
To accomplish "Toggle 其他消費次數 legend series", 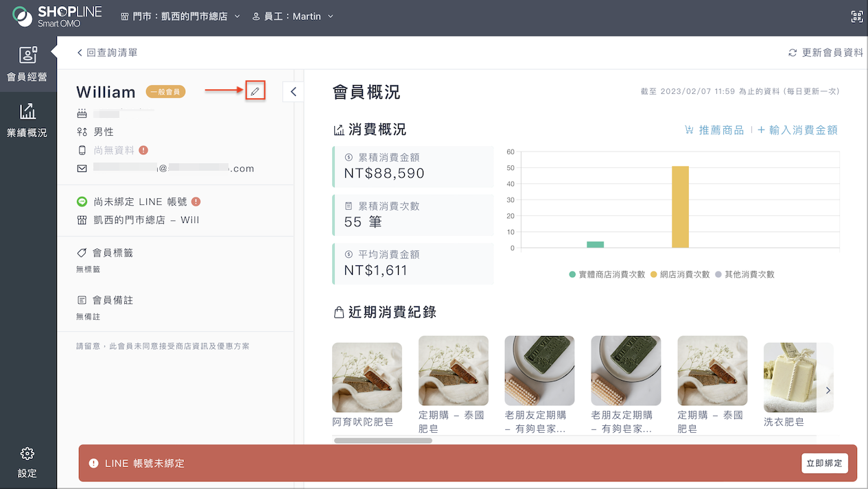I will click(744, 274).
